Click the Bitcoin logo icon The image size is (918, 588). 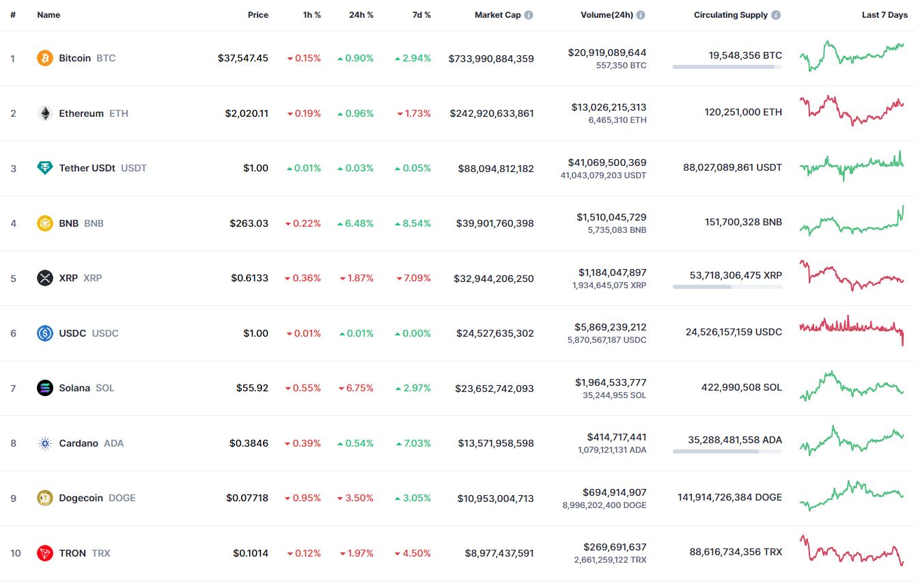click(x=45, y=58)
